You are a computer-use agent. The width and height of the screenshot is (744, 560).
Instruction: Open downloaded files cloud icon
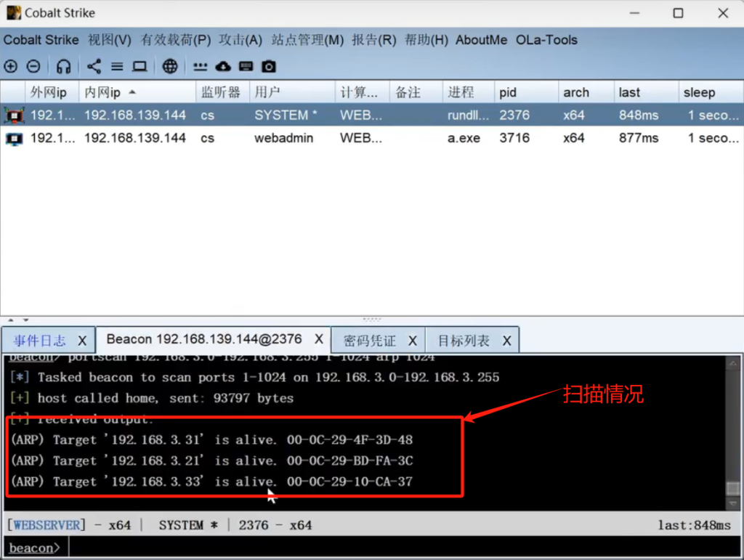[223, 66]
